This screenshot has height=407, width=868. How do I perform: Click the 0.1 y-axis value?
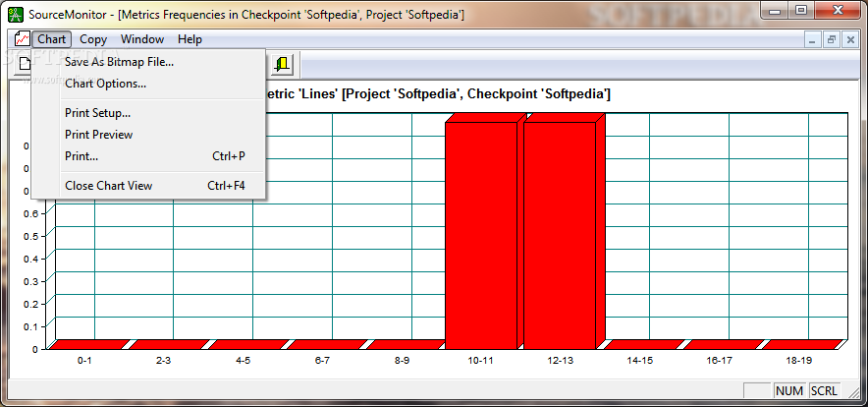pos(30,326)
